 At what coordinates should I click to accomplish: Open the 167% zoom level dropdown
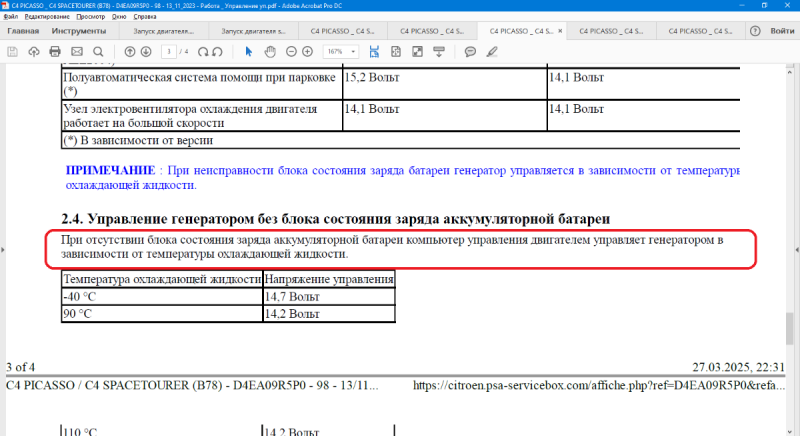click(x=339, y=51)
